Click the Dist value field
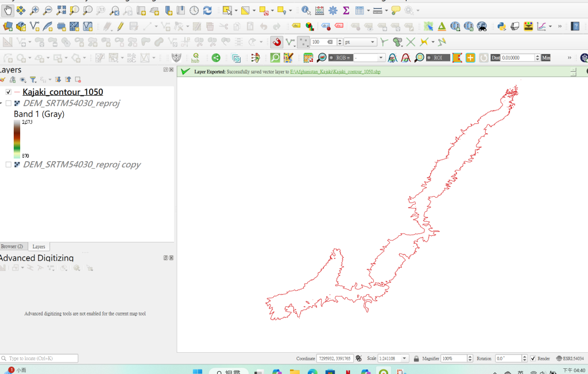Image resolution: width=588 pixels, height=374 pixels. pos(518,58)
